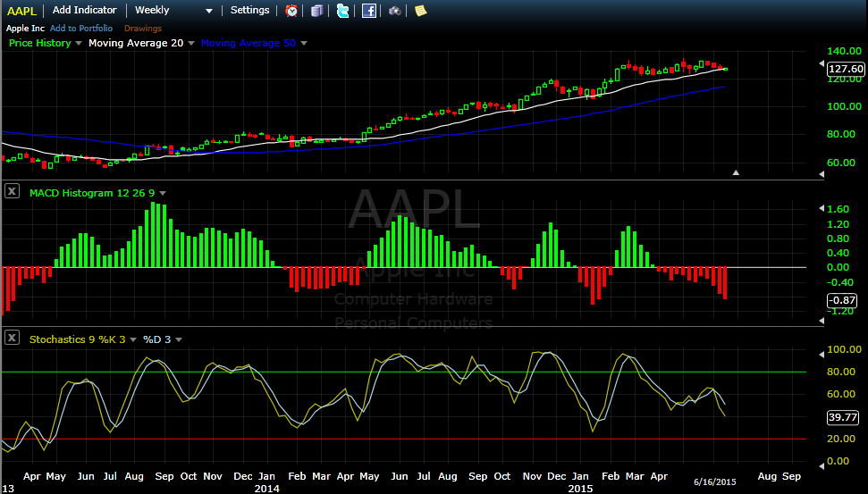Viewport: 868px width, 494px height.
Task: Click the 20.00 Stochastics axis label
Action: point(841,439)
